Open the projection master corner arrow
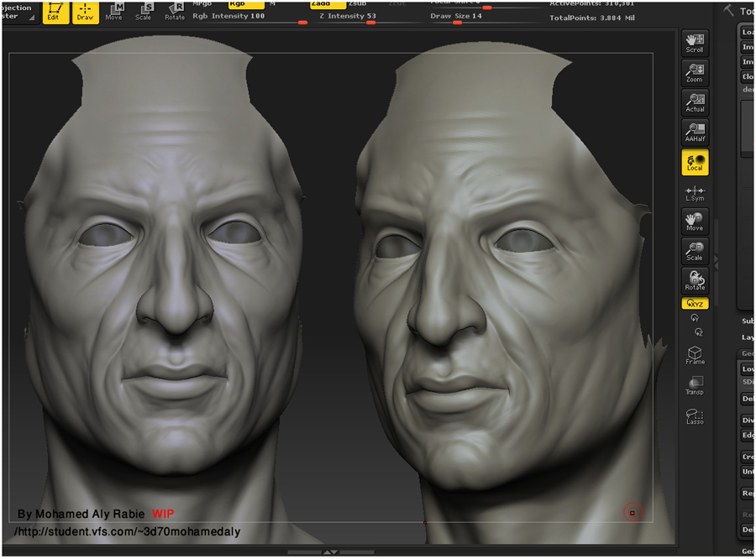Screen dimensions: 756x559 (x=32, y=18)
